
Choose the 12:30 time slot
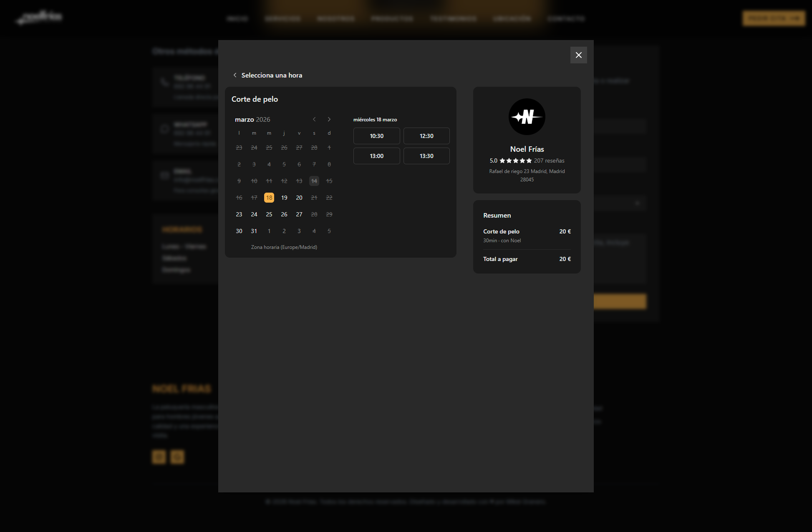[426, 136]
